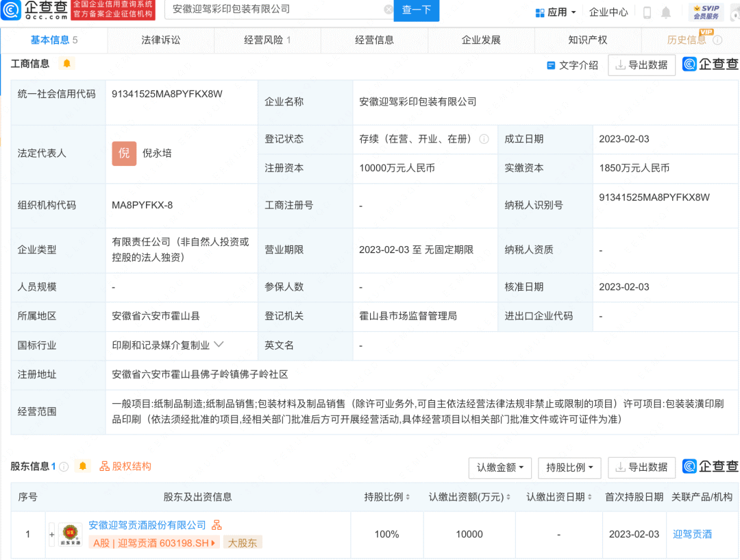This screenshot has width=740, height=560.
Task: Click the company name search field
Action: 274,10
